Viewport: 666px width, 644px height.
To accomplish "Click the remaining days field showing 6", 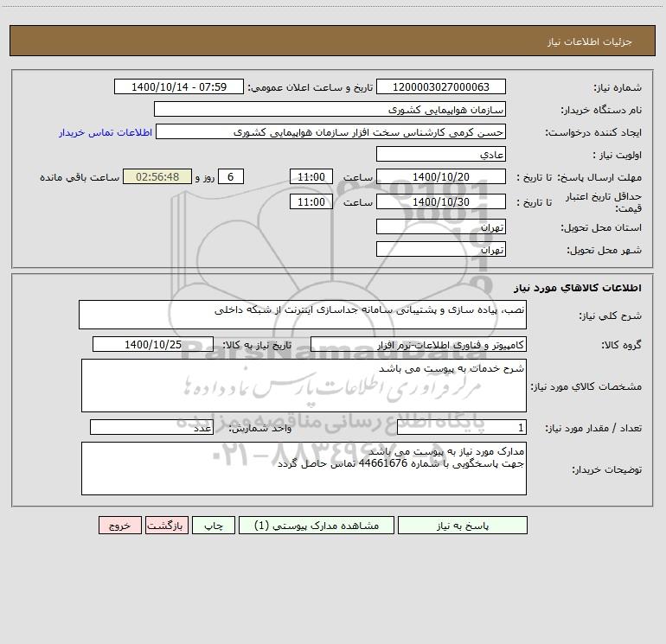I will [x=231, y=176].
